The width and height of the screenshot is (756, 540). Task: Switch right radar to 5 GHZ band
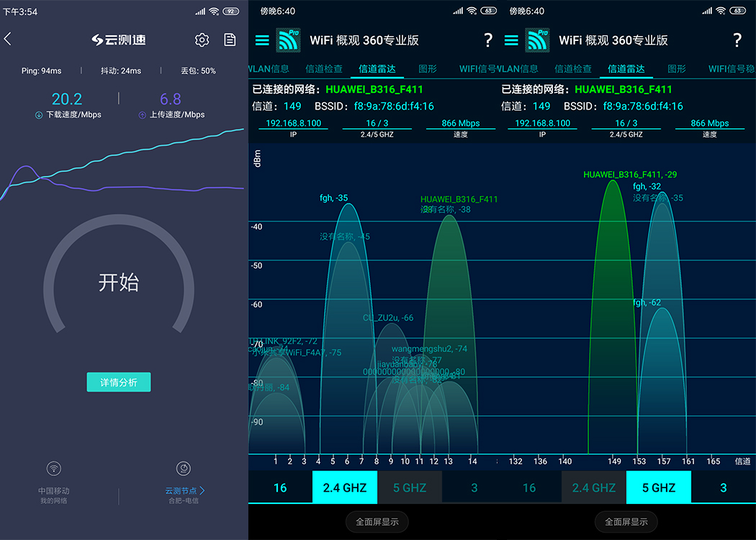[x=658, y=487]
